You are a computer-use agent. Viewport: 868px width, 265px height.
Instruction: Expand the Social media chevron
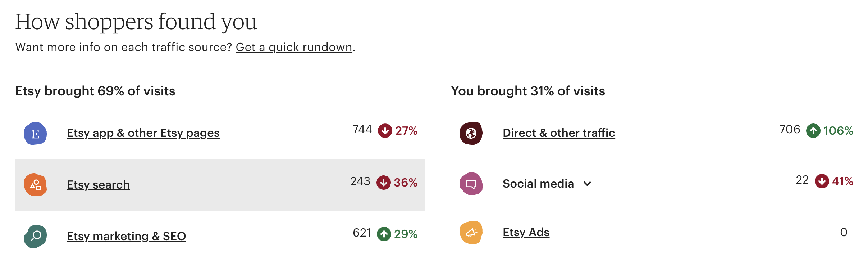click(587, 184)
